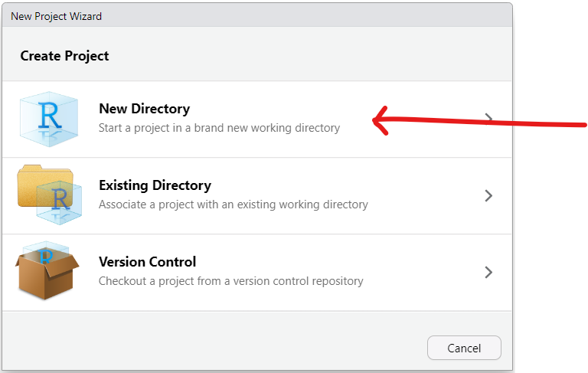The height and width of the screenshot is (373, 588).
Task: Click the folder with R cube icon
Action: tap(50, 195)
